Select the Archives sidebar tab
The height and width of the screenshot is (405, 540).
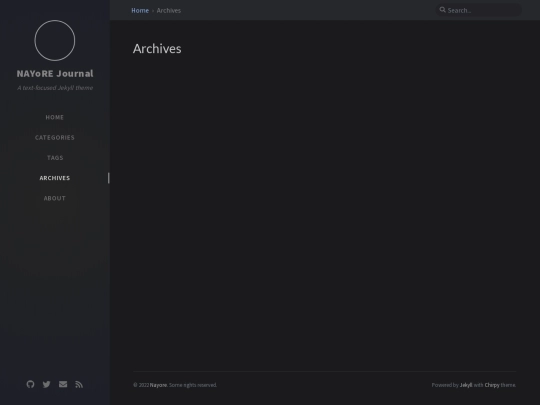click(55, 178)
